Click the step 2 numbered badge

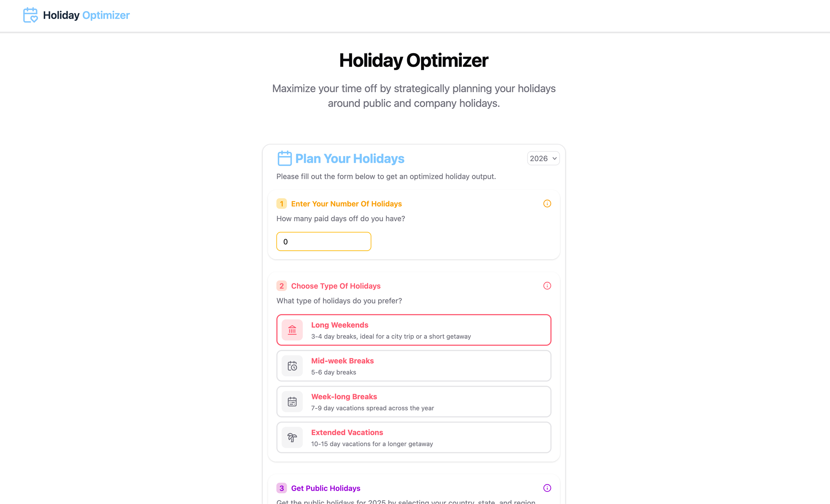tap(281, 286)
